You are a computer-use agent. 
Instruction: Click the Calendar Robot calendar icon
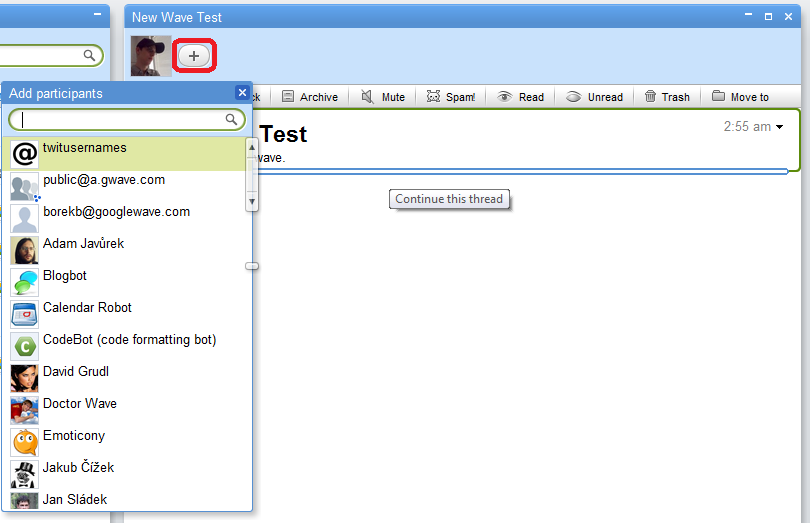pos(24,315)
